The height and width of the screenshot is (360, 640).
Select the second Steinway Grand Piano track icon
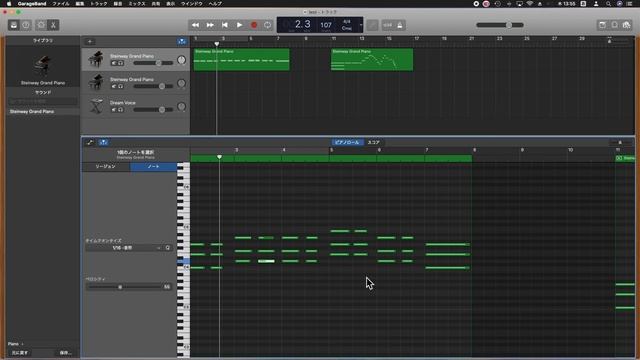[x=96, y=82]
